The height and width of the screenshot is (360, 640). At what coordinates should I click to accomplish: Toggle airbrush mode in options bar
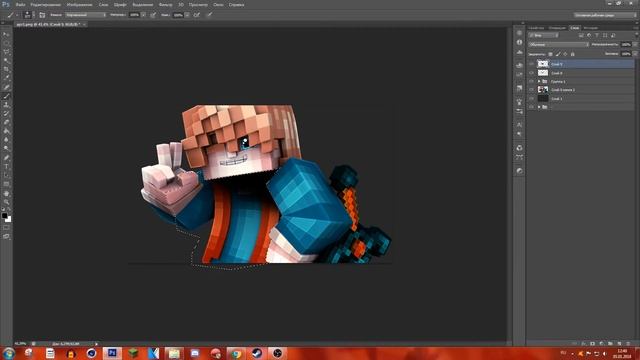coord(197,15)
